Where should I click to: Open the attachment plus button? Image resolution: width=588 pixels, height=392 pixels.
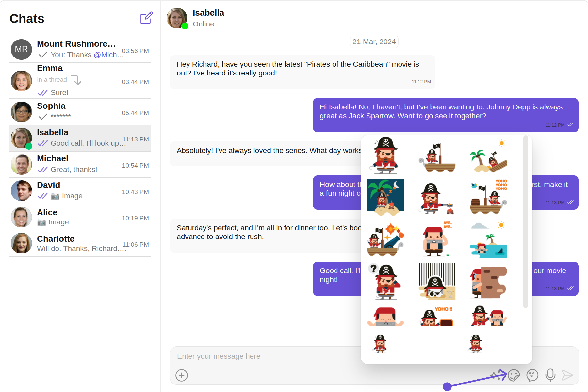click(181, 375)
